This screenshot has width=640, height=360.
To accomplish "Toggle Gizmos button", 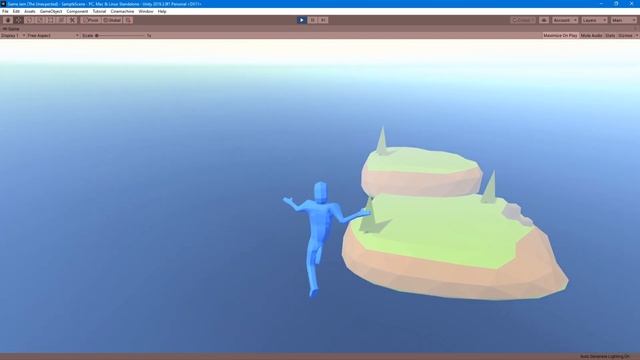I will click(625, 36).
